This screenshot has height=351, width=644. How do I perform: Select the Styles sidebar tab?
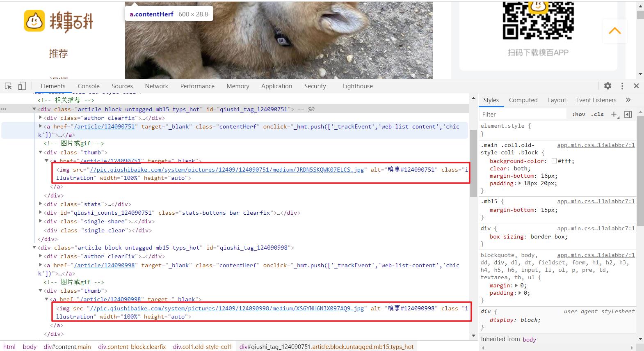491,100
